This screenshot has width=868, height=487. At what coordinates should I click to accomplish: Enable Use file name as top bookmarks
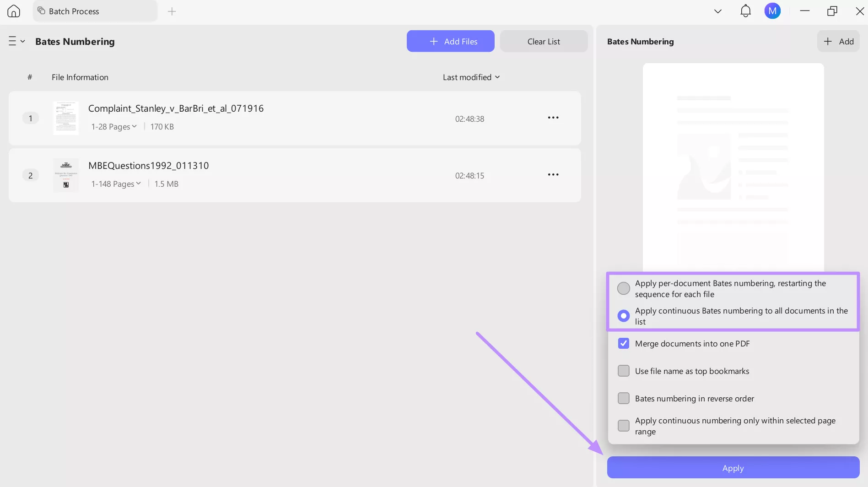(x=623, y=370)
